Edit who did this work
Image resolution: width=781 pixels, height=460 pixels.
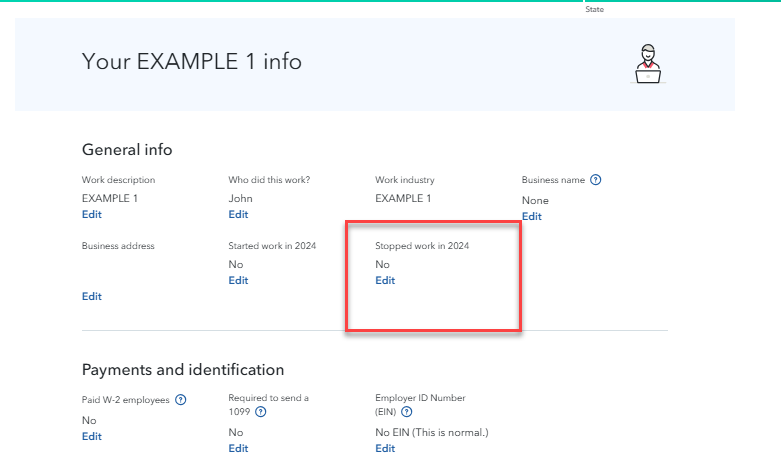(238, 214)
